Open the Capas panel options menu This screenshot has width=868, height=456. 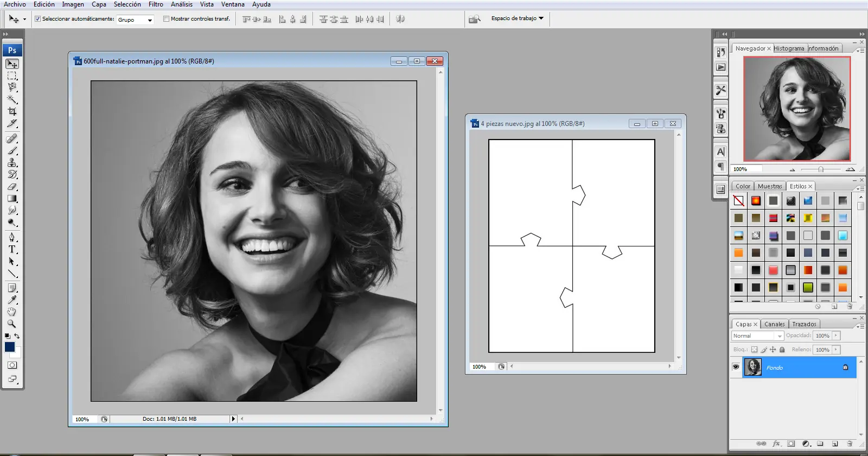click(x=860, y=326)
